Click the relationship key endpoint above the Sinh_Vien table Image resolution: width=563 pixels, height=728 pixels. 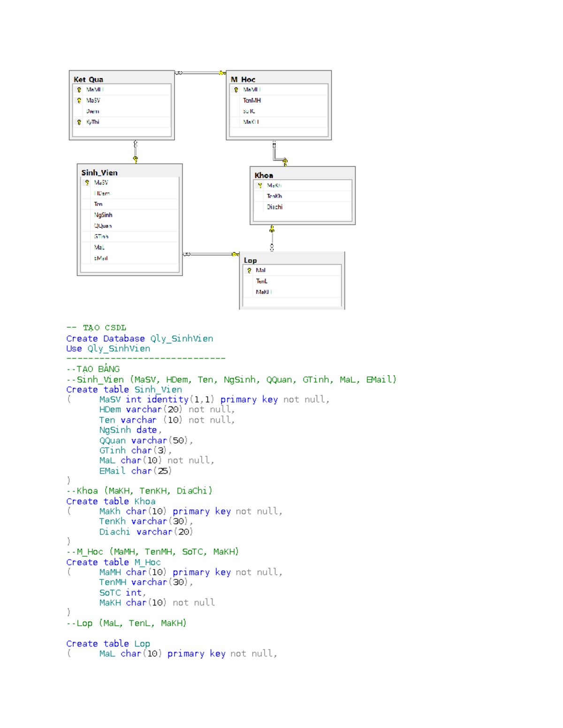(x=136, y=159)
